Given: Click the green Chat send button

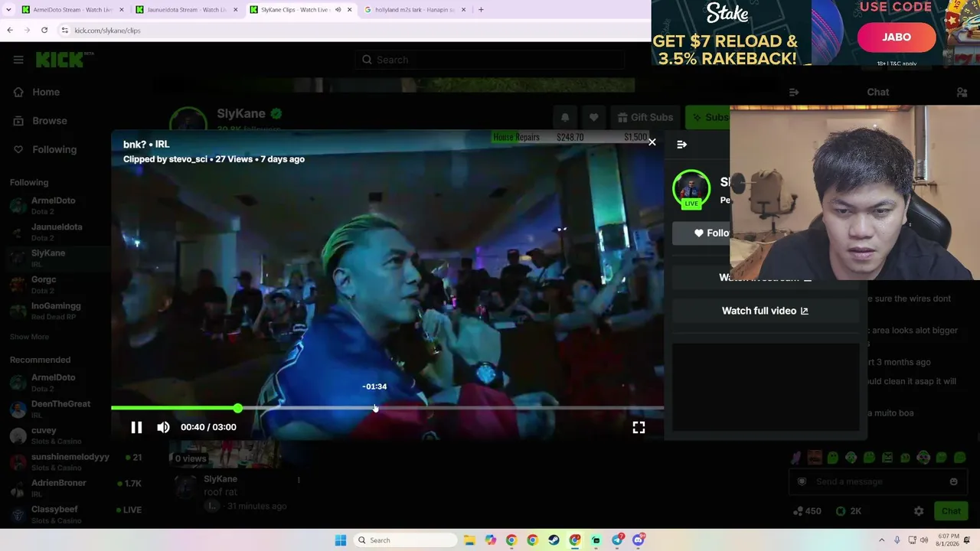Looking at the screenshot, I should (951, 511).
